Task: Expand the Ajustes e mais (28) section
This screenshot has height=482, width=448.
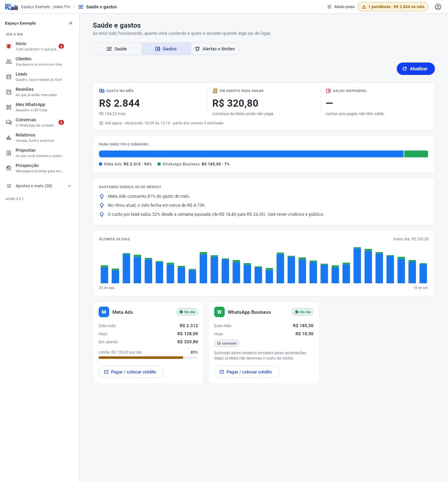Action: 39,186
